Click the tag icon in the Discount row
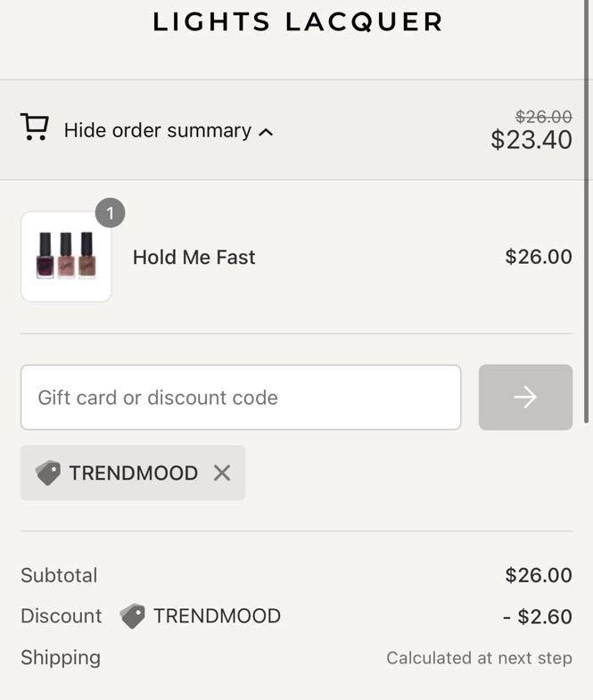The width and height of the screenshot is (593, 700). (133, 616)
